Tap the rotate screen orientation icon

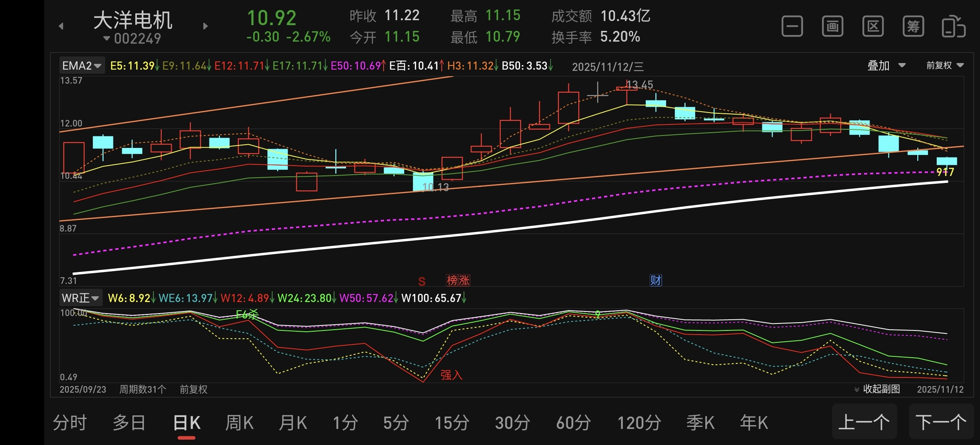(954, 27)
